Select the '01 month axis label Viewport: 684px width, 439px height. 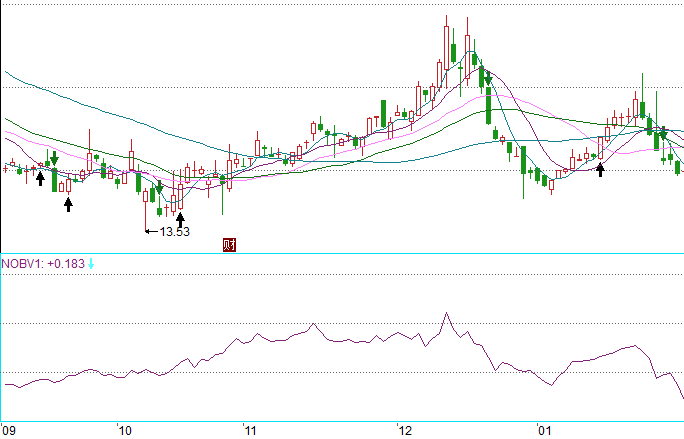click(544, 431)
